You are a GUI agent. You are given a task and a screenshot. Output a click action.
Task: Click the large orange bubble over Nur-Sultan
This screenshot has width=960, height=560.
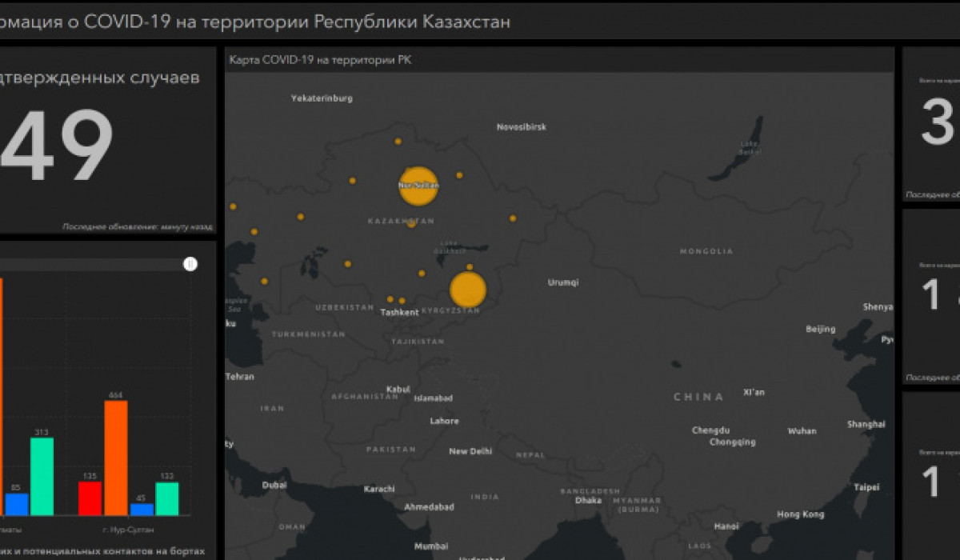tap(418, 186)
